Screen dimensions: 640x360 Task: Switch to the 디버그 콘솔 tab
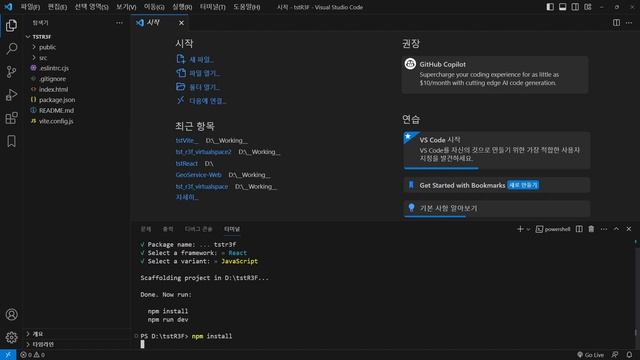[x=198, y=229]
